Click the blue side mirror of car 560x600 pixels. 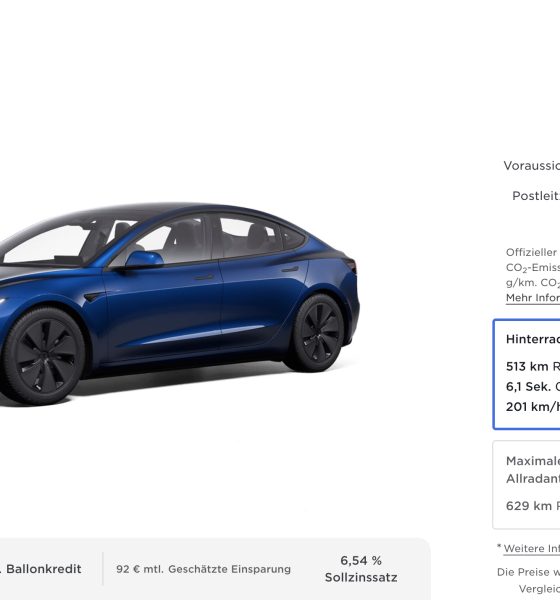pos(144,259)
